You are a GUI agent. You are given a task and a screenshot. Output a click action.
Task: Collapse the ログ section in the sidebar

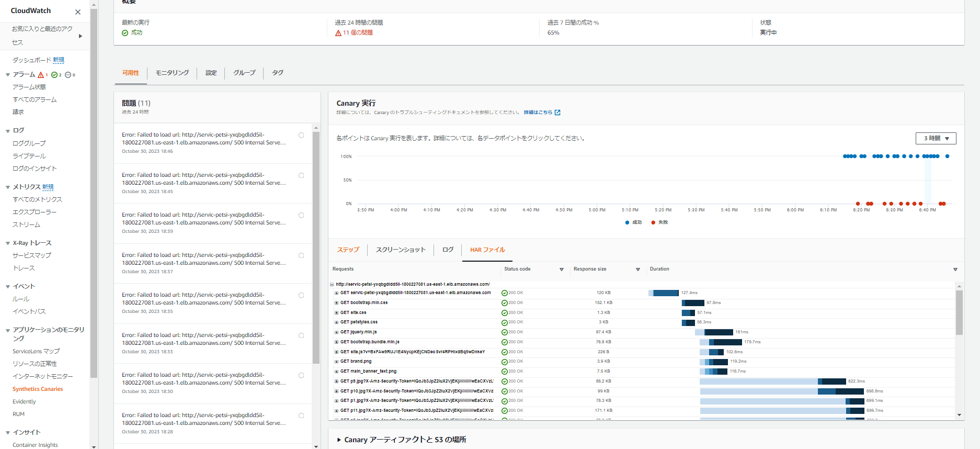click(x=8, y=131)
